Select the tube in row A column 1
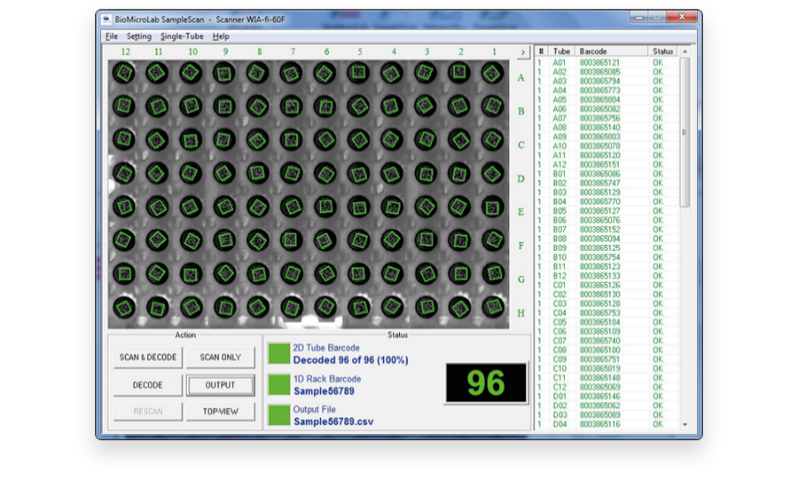798x480 pixels. 493,73
